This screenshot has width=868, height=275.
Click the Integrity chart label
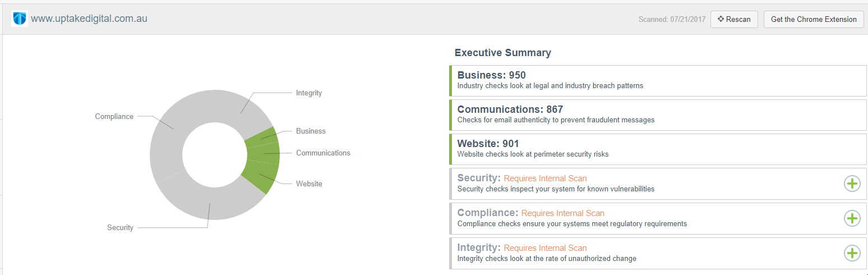point(309,93)
